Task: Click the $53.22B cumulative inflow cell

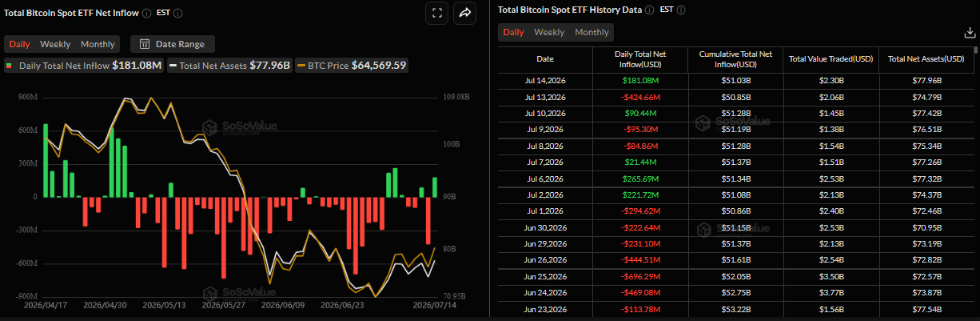Action: pos(735,309)
